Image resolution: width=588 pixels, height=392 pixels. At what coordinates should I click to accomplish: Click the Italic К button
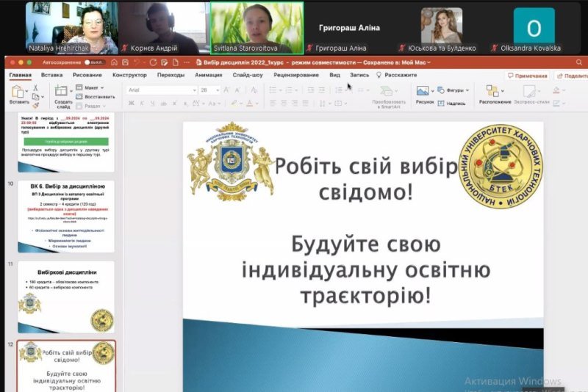pos(142,104)
